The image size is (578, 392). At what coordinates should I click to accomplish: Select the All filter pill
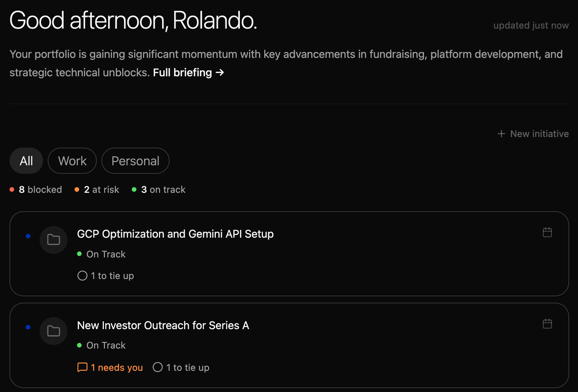click(26, 161)
